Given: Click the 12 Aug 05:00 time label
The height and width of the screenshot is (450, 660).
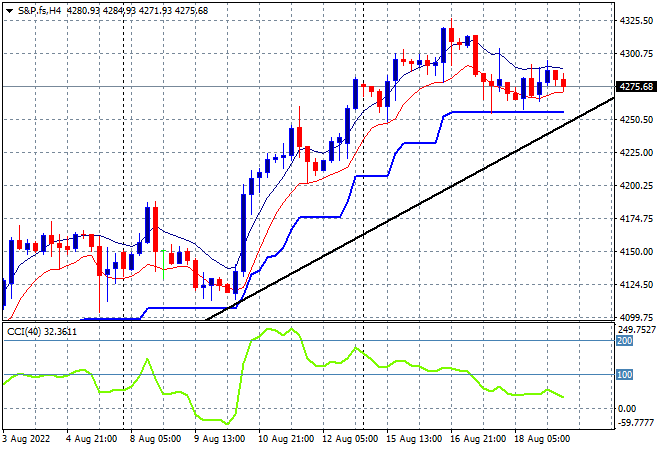Looking at the screenshot, I should click(350, 439).
